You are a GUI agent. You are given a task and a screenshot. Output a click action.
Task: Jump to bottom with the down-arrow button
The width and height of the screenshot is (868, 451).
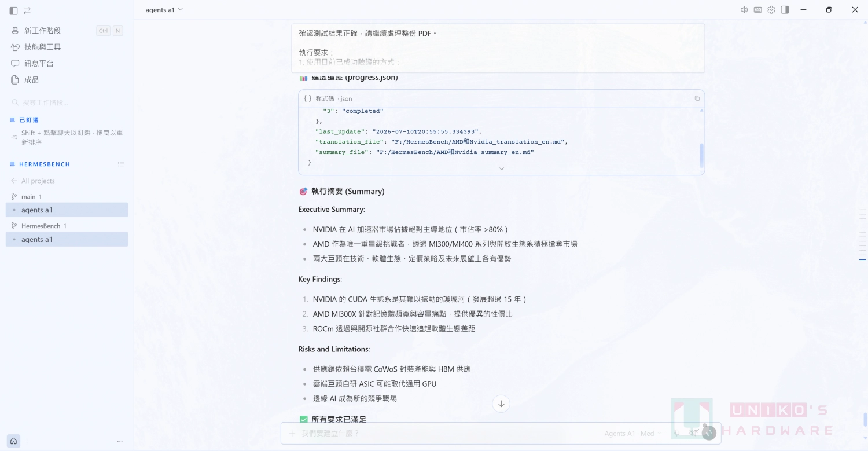[x=501, y=404]
